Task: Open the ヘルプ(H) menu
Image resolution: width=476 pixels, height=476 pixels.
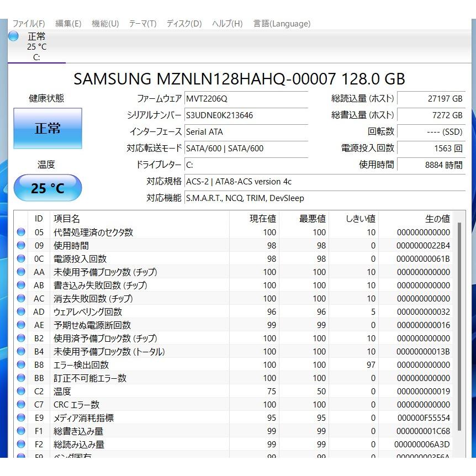Action: click(228, 24)
